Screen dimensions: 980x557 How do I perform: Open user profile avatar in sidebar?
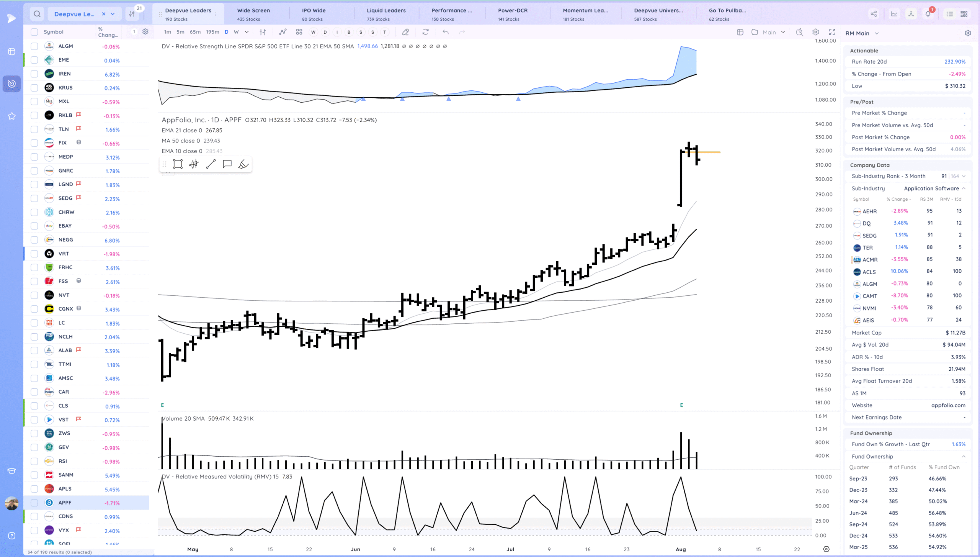coord(11,503)
